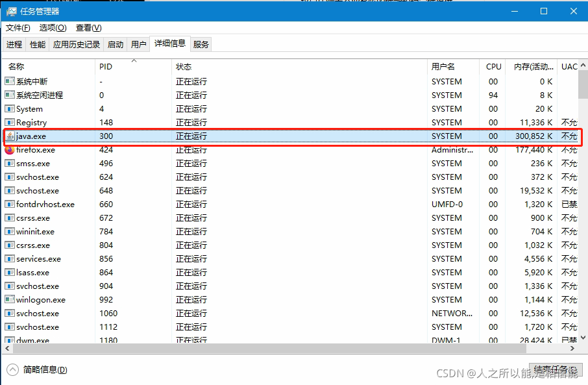Click the icon next to smss.exe

(x=10, y=163)
